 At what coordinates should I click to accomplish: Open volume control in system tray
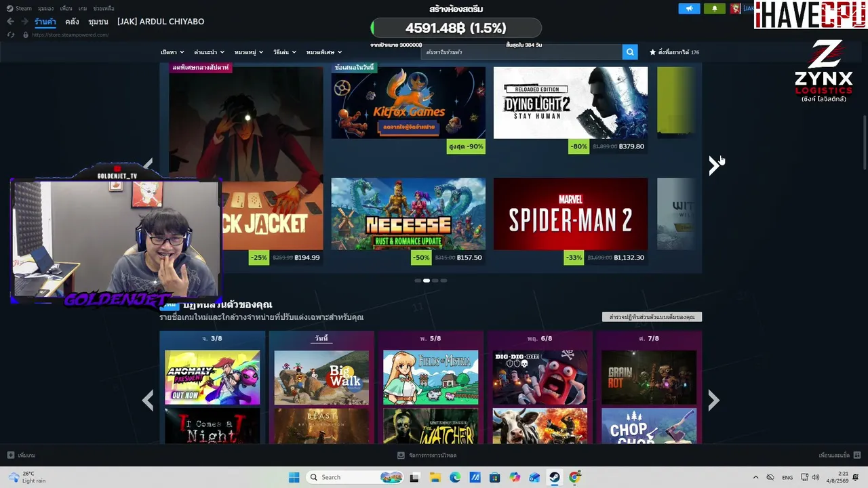815,477
